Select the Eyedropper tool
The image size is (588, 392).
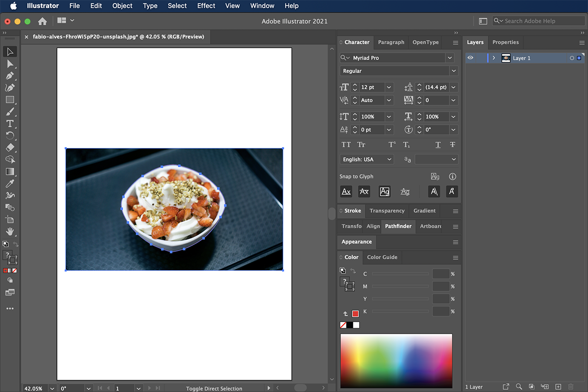tap(10, 183)
